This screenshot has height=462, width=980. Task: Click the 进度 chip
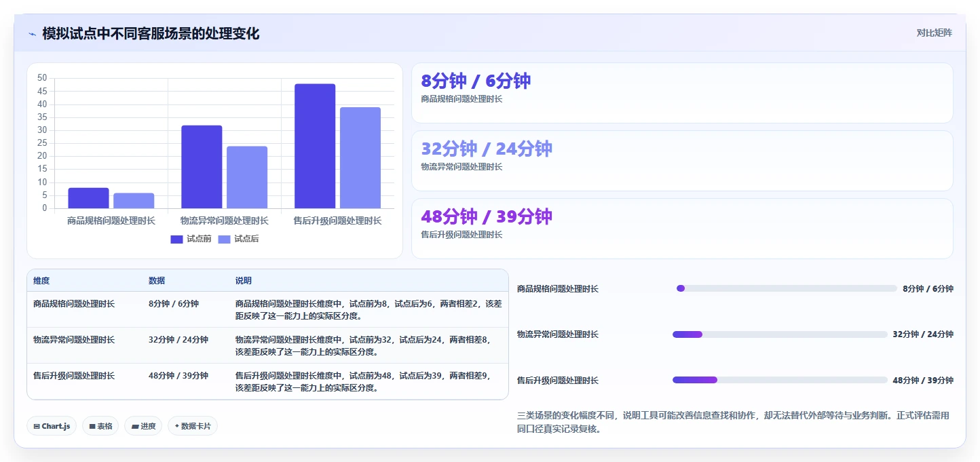click(x=143, y=426)
